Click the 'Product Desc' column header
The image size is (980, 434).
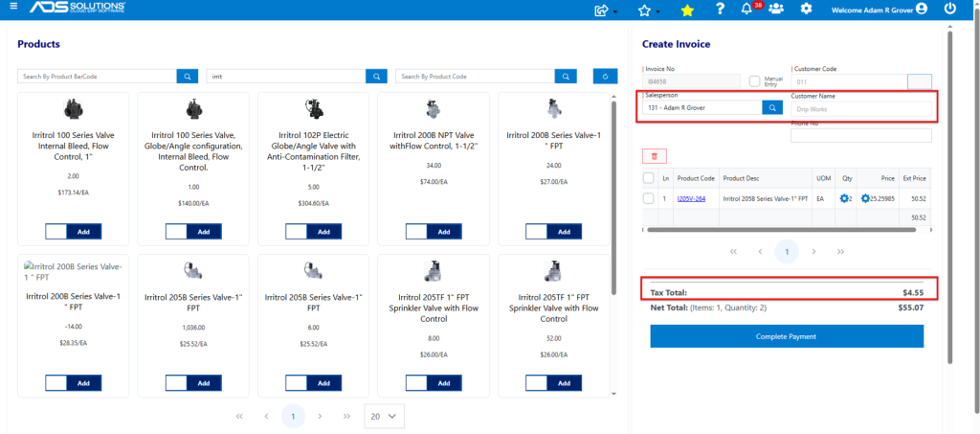click(742, 178)
